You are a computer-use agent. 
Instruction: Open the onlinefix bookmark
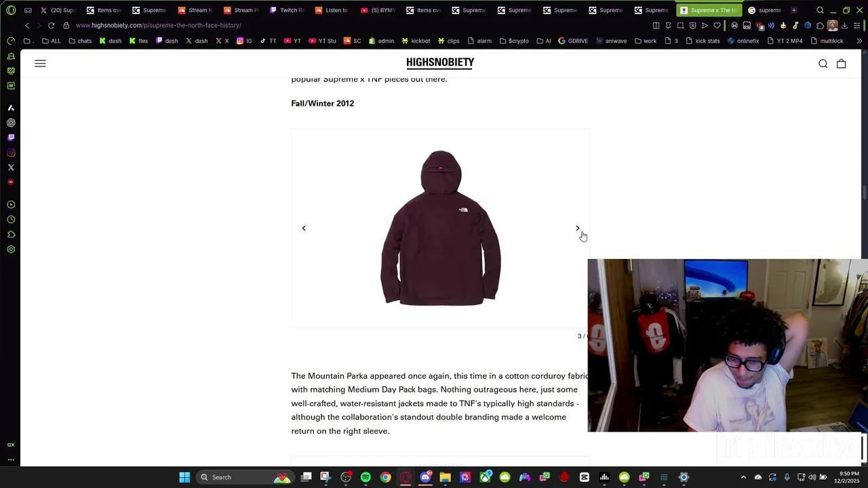743,41
